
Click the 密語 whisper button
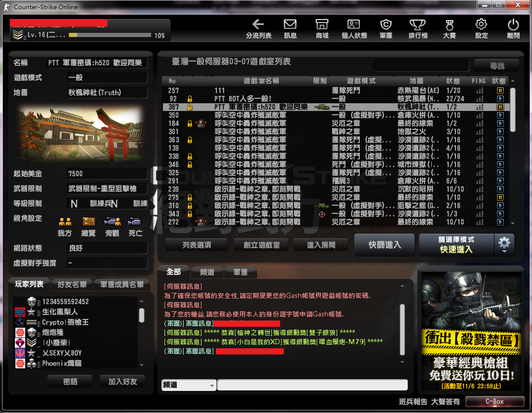[x=70, y=382]
